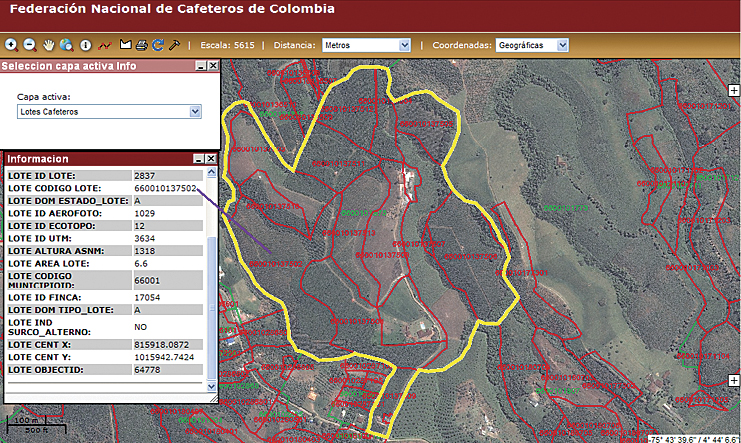Select the zoom out magnifier tool
This screenshot has height=443, width=741.
[x=29, y=45]
